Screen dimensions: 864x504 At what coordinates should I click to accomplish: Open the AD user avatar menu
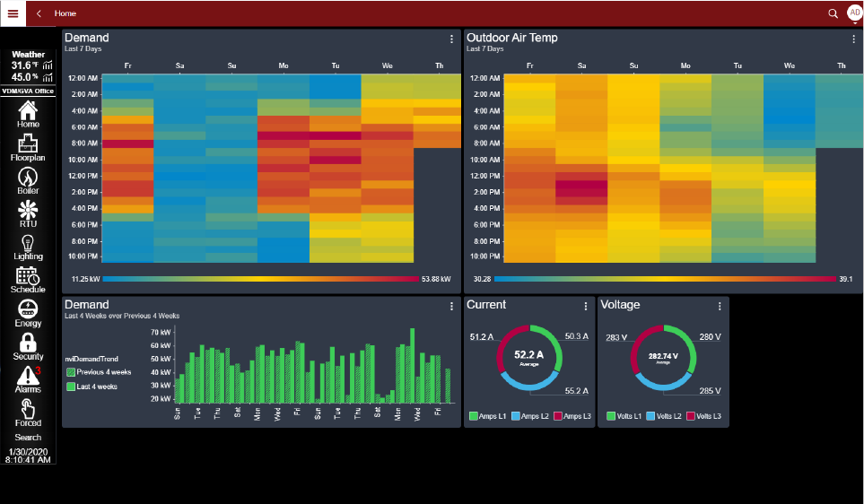(x=853, y=13)
